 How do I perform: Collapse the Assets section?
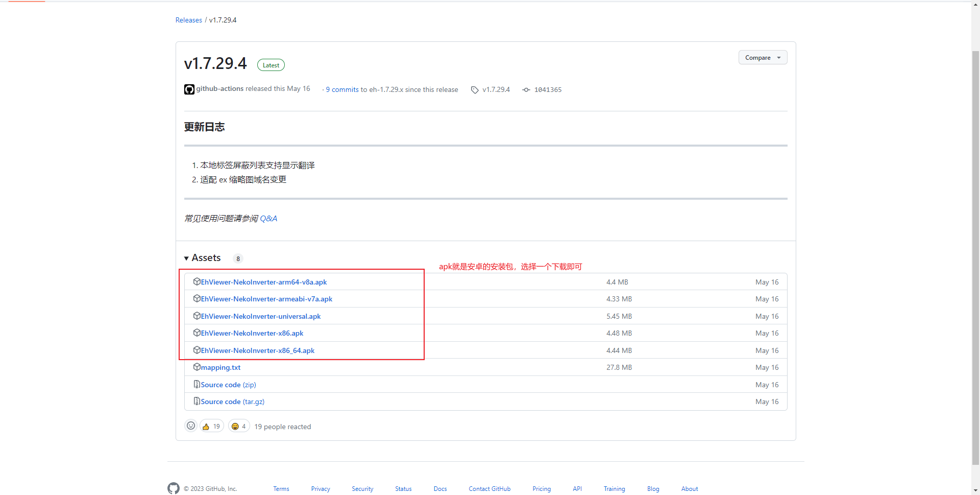203,258
